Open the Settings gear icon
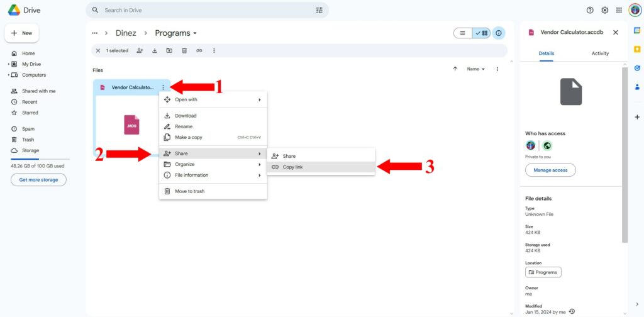This screenshot has width=644, height=317. pyautogui.click(x=604, y=10)
